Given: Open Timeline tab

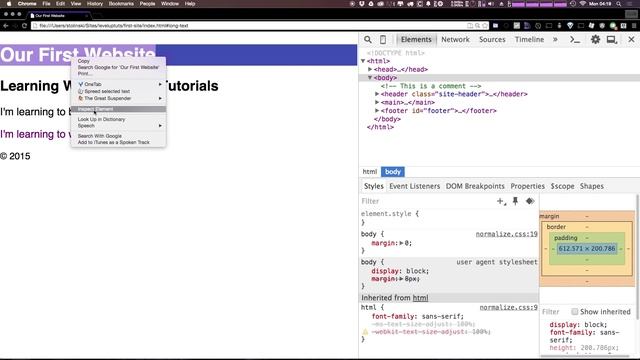Looking at the screenshot, I should [529, 40].
